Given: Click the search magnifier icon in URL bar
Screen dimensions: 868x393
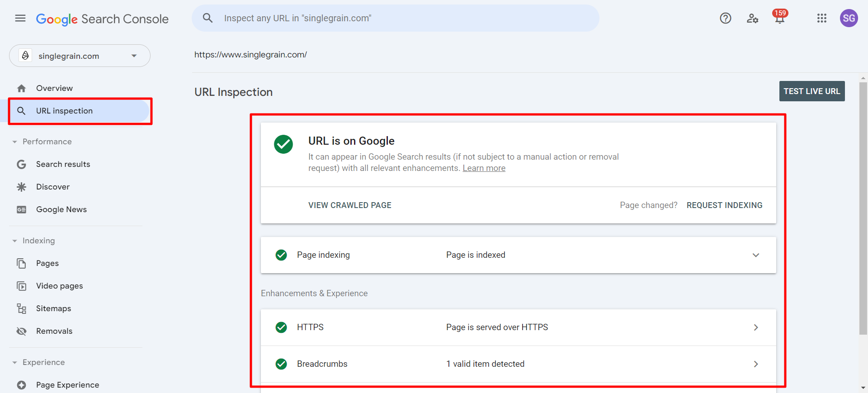Looking at the screenshot, I should (208, 18).
